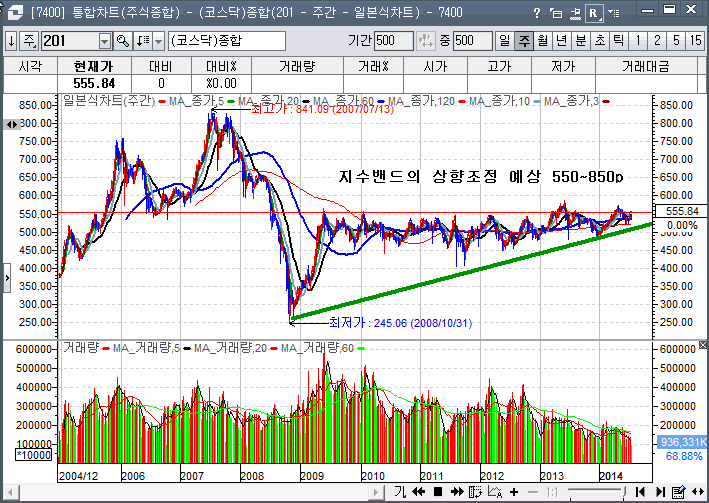The height and width of the screenshot is (503, 709).
Task: Open the list menu icon beside R
Action: (x=614, y=13)
